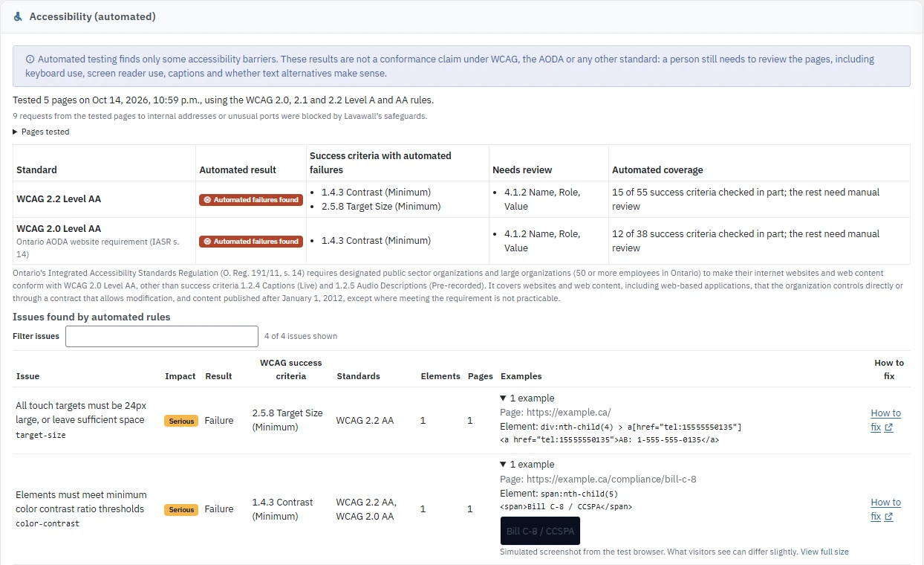Screen dimensions: 924x565
Task: Click the Impact column header
Action: click(x=180, y=376)
